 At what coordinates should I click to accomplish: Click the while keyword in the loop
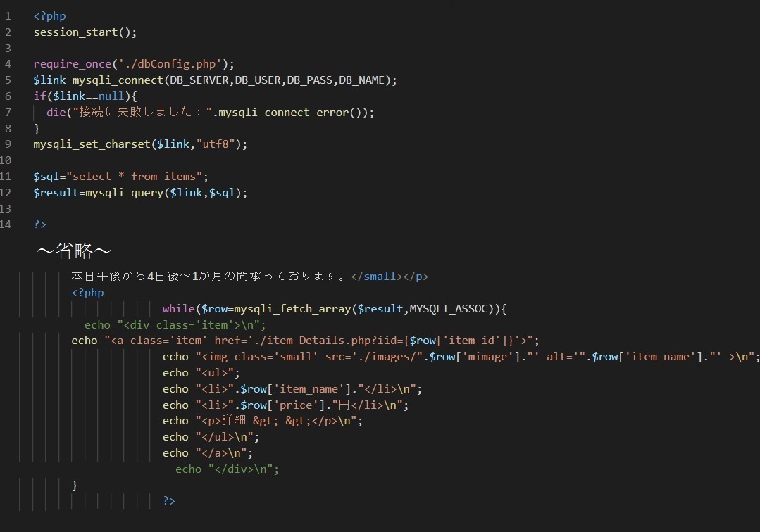[178, 309]
